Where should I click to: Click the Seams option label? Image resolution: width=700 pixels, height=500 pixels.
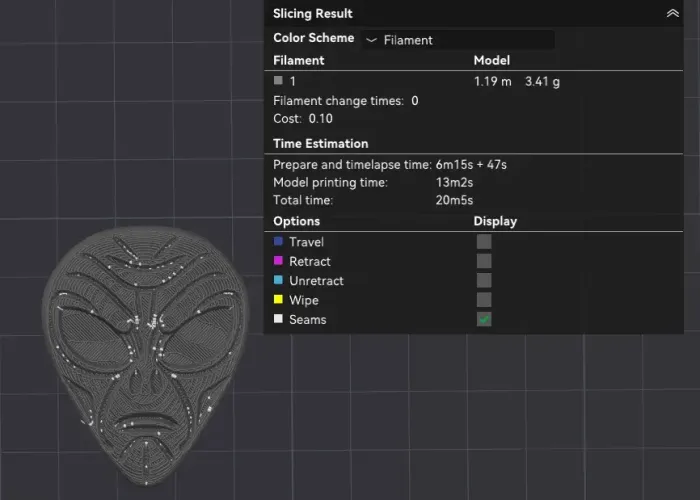pos(307,320)
